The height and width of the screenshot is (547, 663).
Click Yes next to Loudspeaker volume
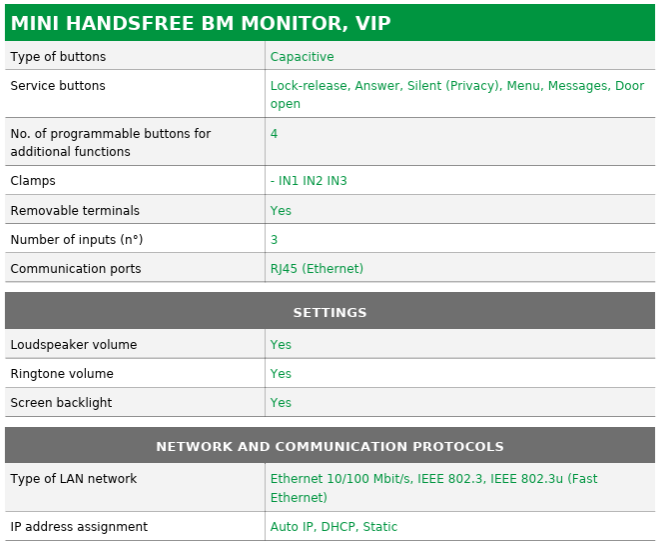point(281,345)
